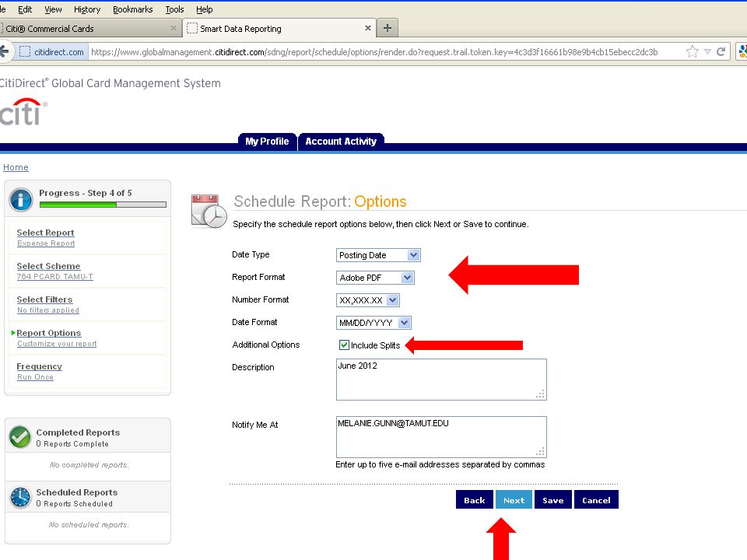Open the address bar history dropdown arrow

[707, 51]
